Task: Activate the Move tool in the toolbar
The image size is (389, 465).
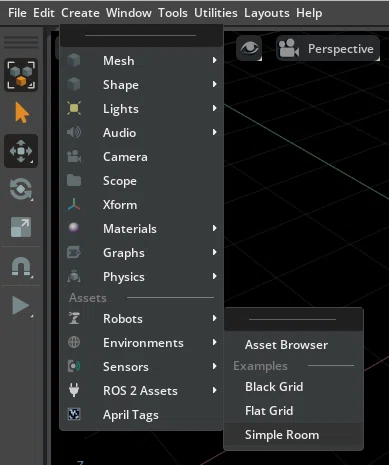Action: [21, 151]
